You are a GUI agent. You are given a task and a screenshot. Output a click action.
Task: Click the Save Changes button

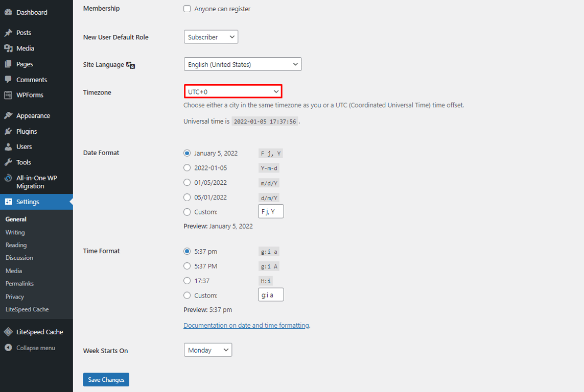[x=106, y=379]
